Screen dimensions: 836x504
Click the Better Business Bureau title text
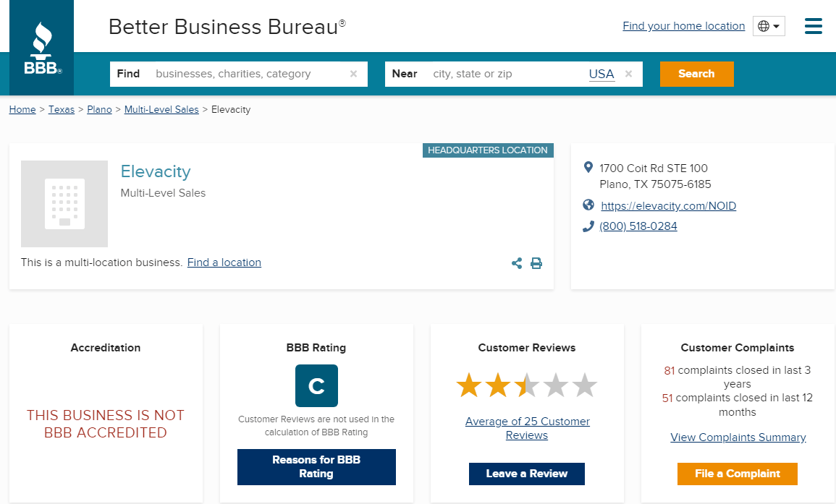[227, 27]
